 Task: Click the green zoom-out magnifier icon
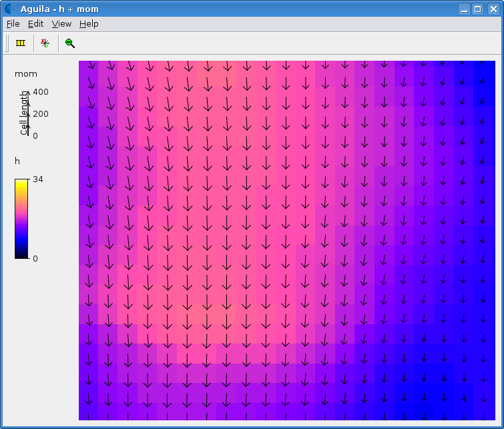(x=69, y=43)
